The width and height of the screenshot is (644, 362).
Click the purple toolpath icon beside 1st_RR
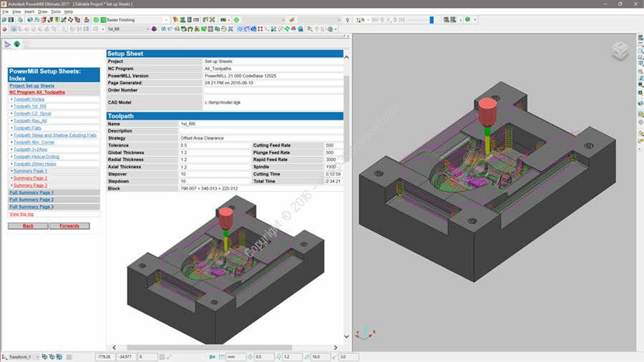(x=154, y=29)
